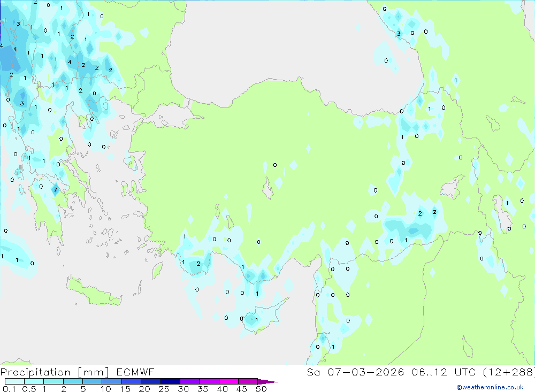Choose the legend swatch between 15 and 20
The image size is (535, 392).
click(x=132, y=381)
